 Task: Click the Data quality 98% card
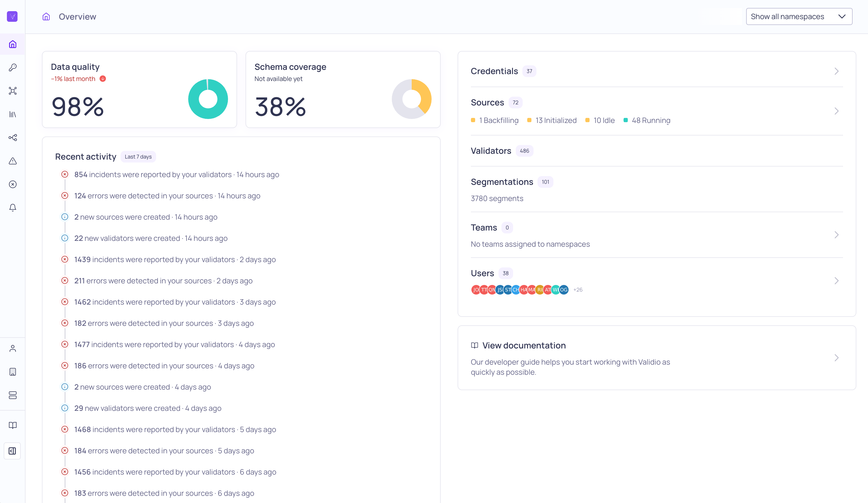[x=140, y=89]
